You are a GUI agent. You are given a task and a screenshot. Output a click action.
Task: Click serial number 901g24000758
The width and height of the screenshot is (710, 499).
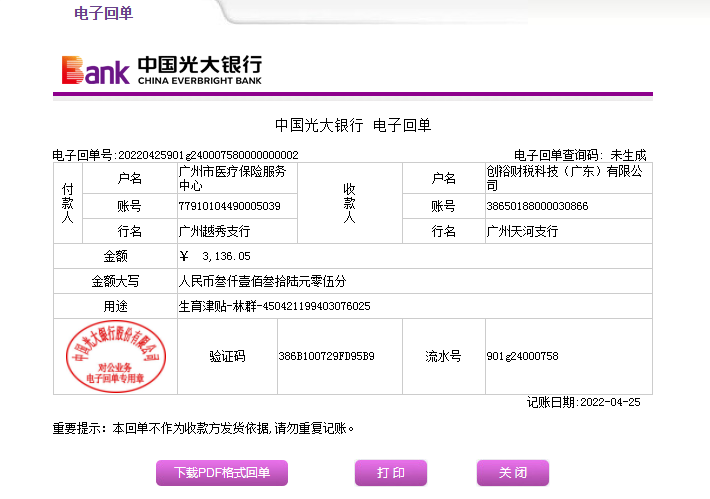coord(522,356)
